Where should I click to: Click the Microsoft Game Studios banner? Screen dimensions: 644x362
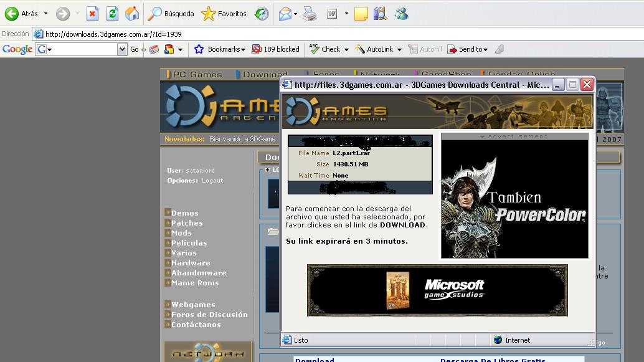[x=437, y=290]
